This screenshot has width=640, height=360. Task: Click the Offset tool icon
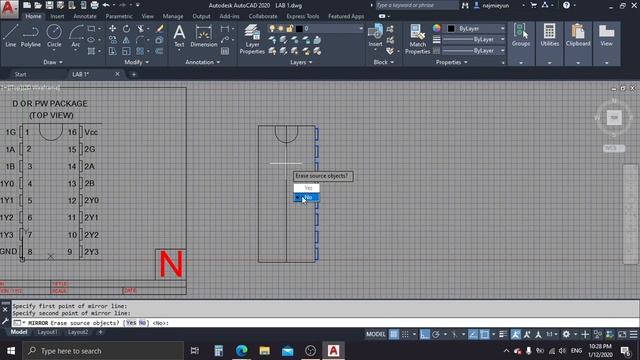coord(159,51)
